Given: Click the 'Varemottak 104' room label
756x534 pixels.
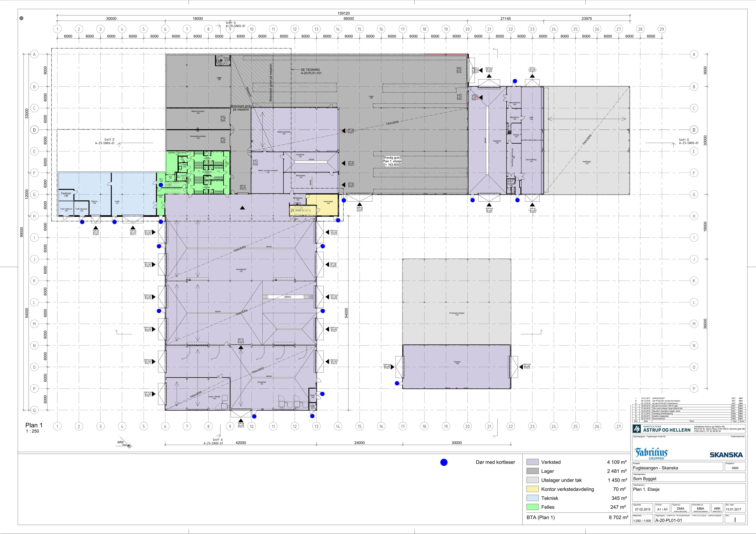Looking at the screenshot, I should click(328, 202).
